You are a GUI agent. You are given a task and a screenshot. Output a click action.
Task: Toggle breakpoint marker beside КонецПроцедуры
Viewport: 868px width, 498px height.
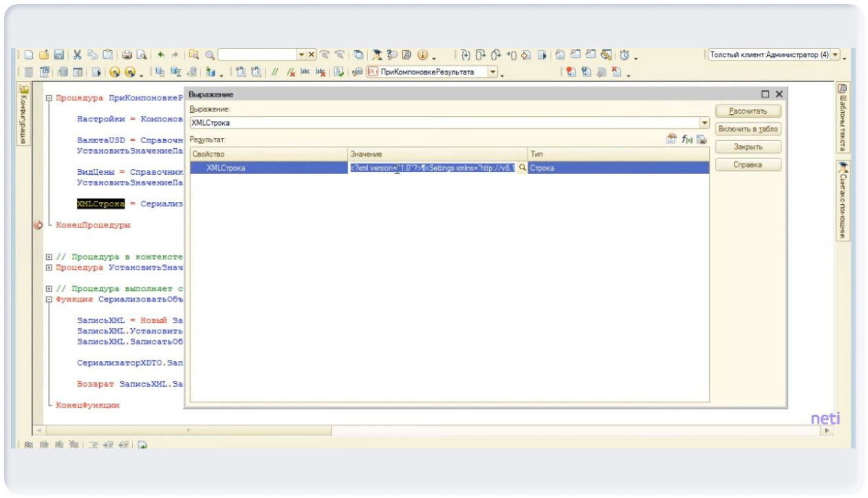[39, 225]
